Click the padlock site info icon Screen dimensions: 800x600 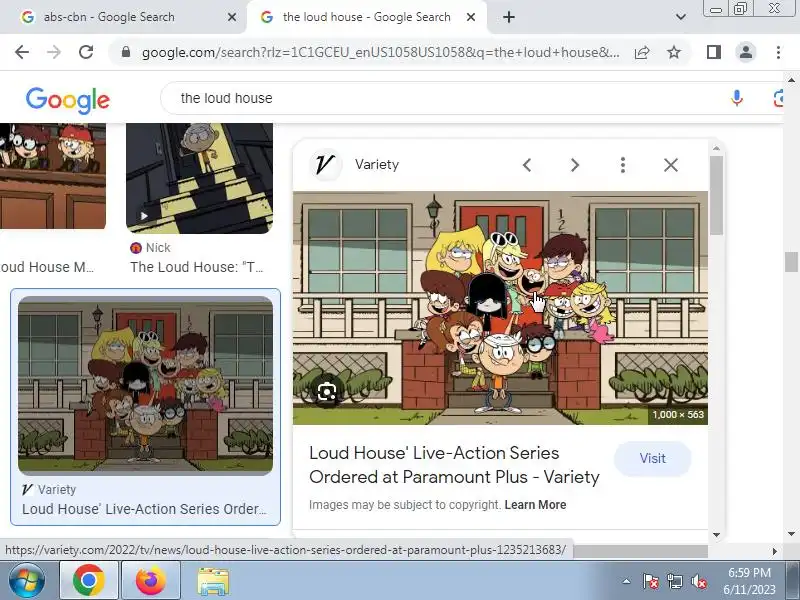[126, 52]
